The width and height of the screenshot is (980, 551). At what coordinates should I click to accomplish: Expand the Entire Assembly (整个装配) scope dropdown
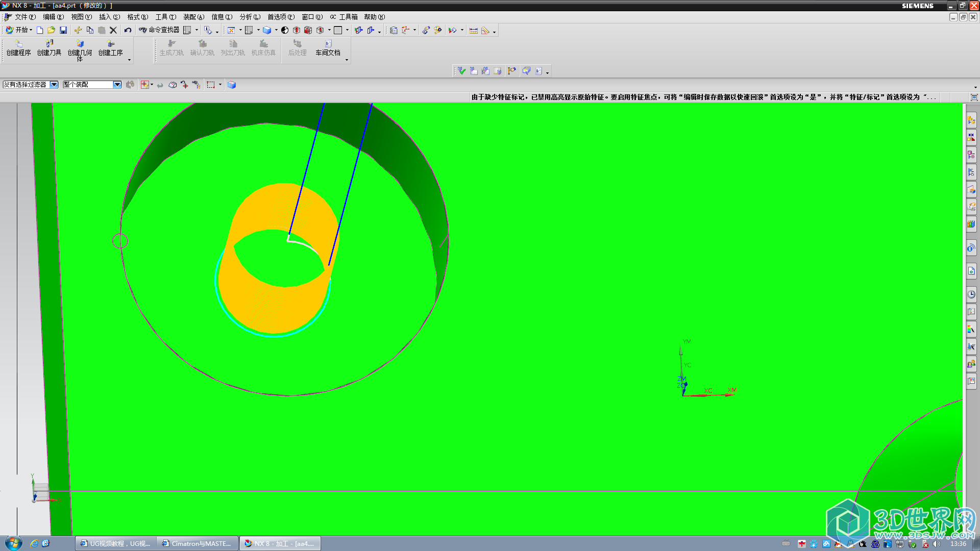pos(117,85)
